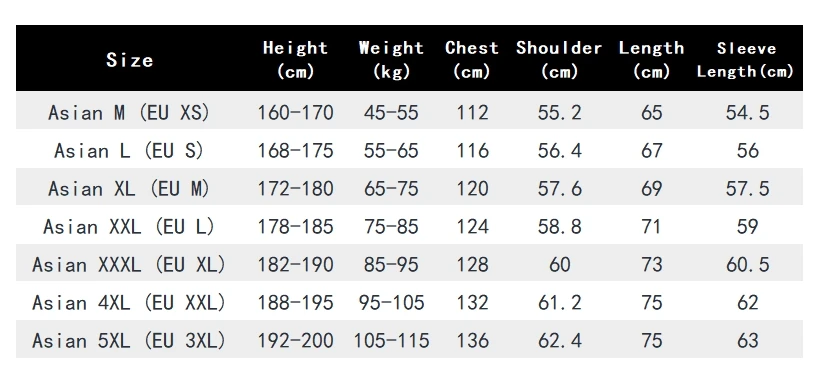814x391 pixels.
Task: Select the Asian 4XL (EU XXL) row
Action: pos(409,302)
